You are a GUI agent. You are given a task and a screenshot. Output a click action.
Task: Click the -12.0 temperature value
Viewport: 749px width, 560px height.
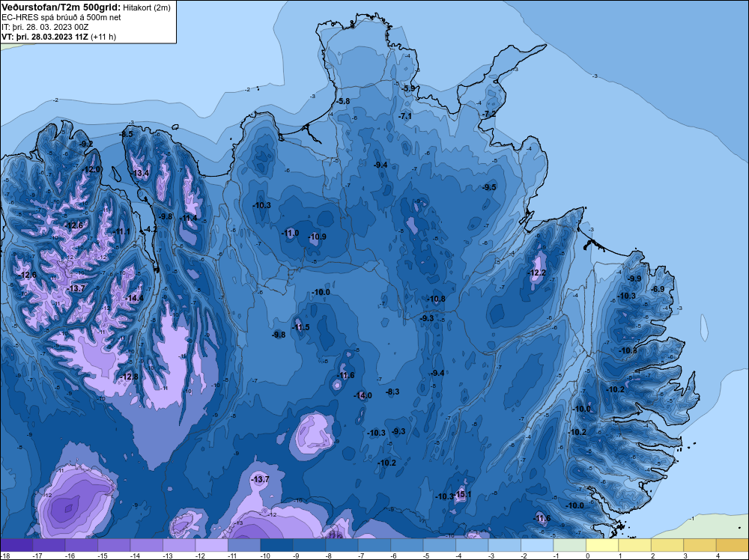(91, 169)
